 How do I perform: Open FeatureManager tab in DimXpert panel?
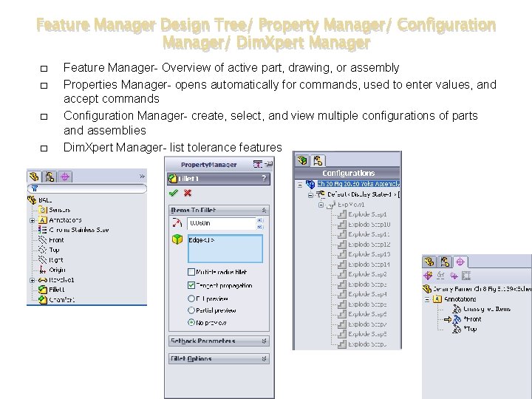point(429,262)
